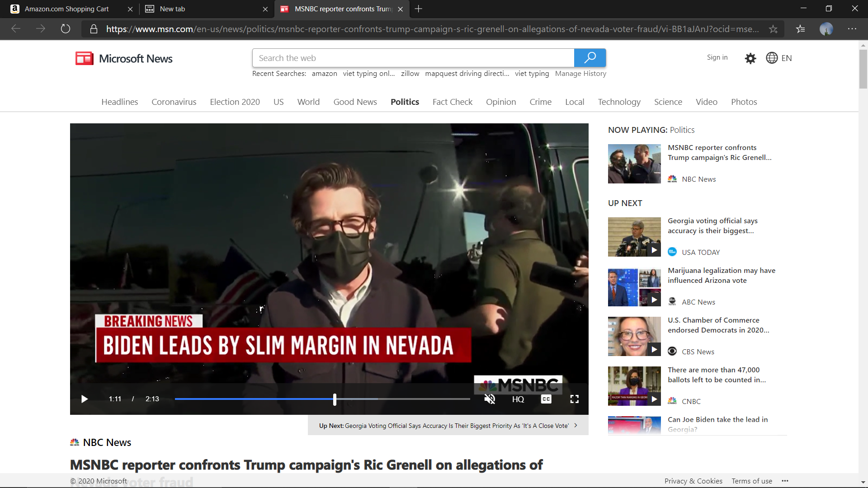Open Election 2020 section
This screenshot has height=488, width=868.
[235, 102]
